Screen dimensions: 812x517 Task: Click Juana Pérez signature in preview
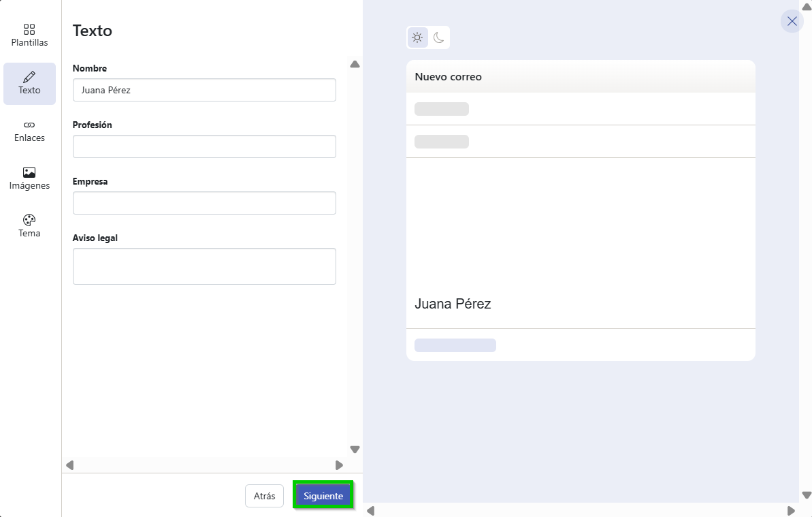coord(453,304)
